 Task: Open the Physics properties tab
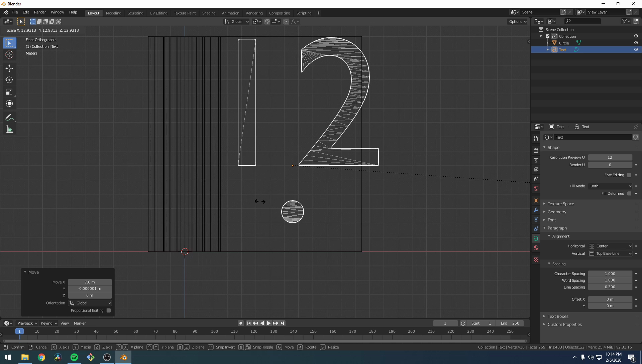coord(536,219)
